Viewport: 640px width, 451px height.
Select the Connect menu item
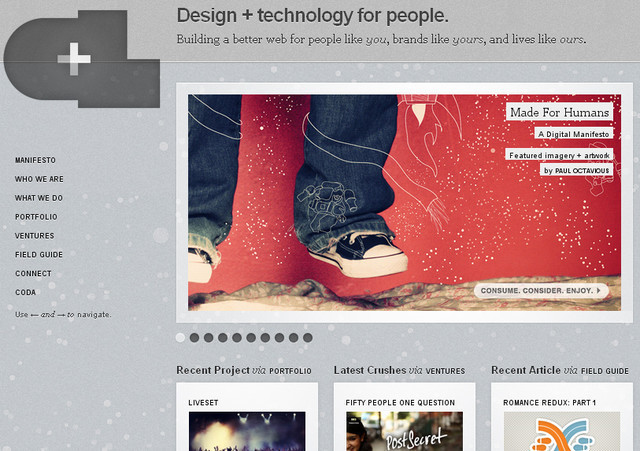click(x=33, y=273)
